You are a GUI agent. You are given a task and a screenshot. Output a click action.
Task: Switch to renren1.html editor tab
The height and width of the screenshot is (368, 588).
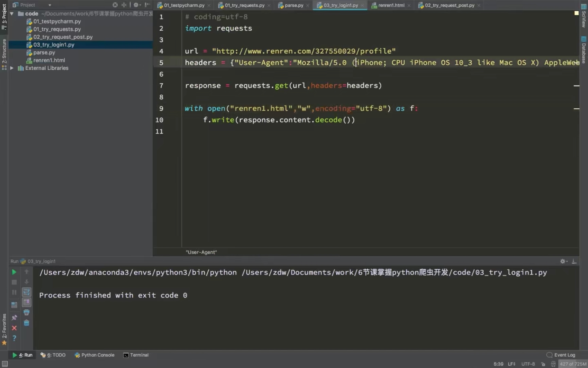(x=391, y=5)
